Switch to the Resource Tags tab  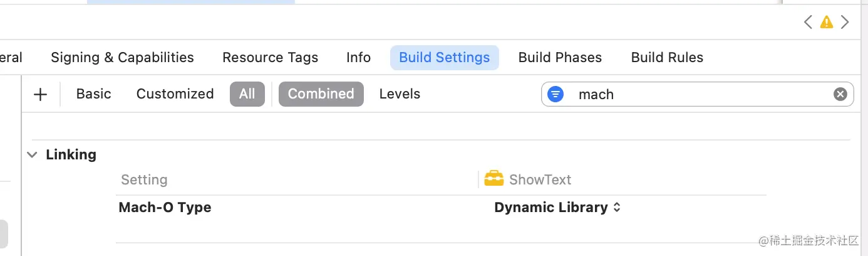click(270, 58)
